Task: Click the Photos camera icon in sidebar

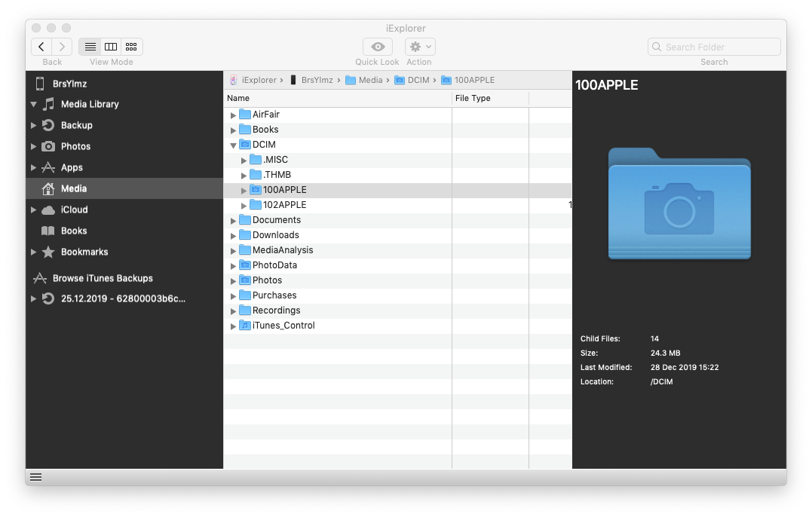Action: (48, 146)
